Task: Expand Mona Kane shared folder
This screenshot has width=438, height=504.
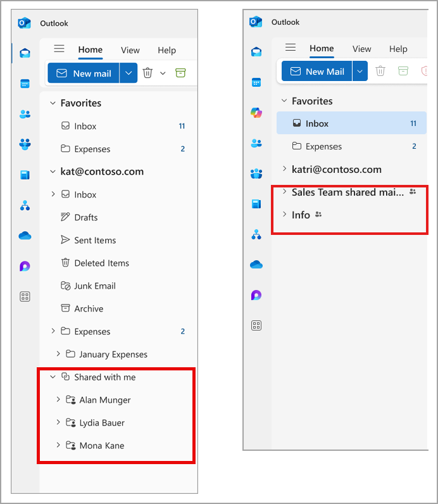Action: tap(58, 445)
